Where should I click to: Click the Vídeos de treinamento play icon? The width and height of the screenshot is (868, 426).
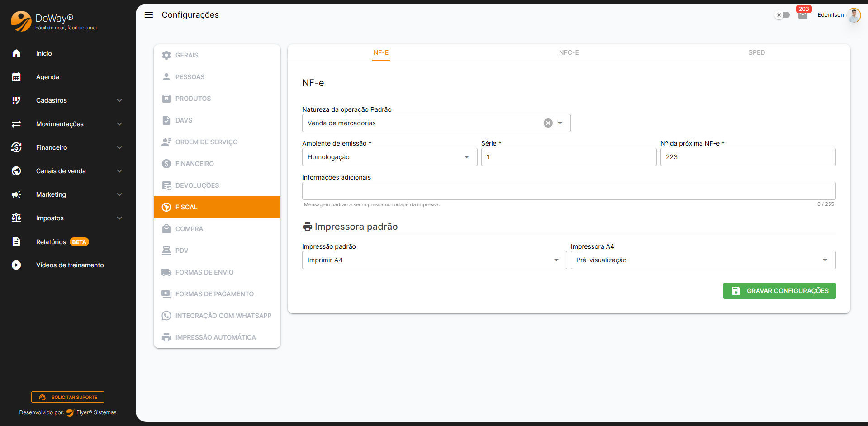[x=16, y=265]
